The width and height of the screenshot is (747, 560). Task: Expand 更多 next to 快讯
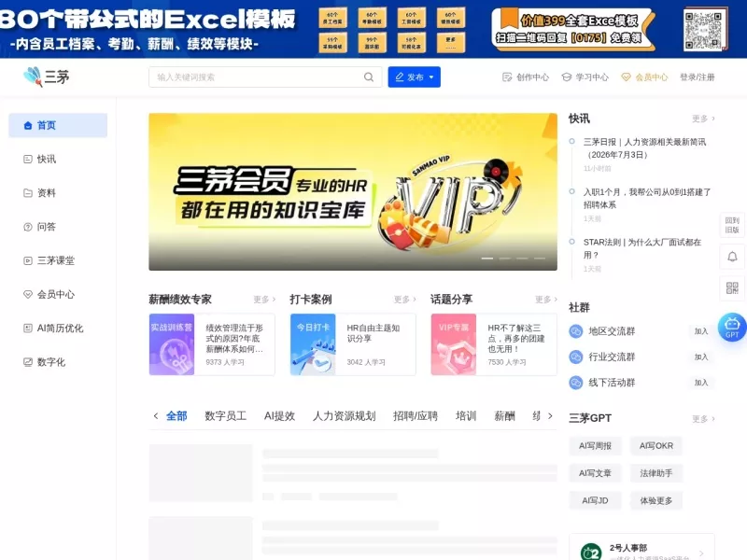click(x=703, y=119)
